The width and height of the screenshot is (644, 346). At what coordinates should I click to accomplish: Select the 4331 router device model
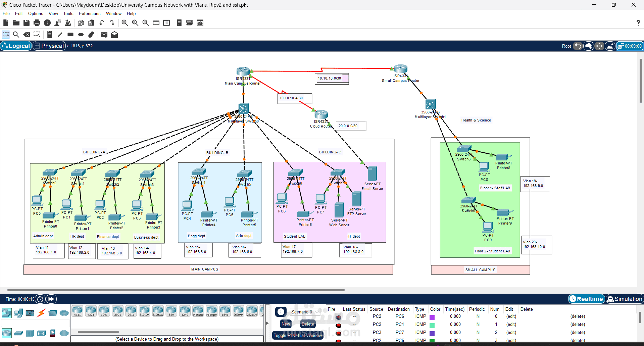pos(78,311)
